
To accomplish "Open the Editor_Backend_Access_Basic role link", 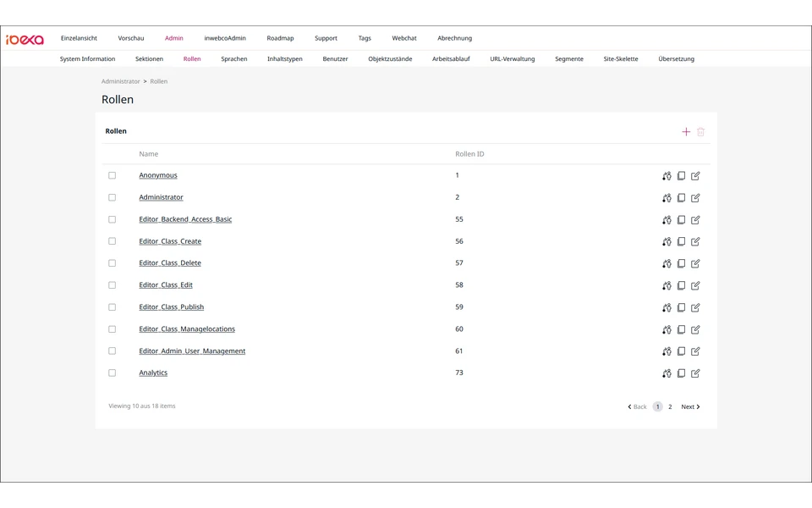I will pyautogui.click(x=185, y=219).
